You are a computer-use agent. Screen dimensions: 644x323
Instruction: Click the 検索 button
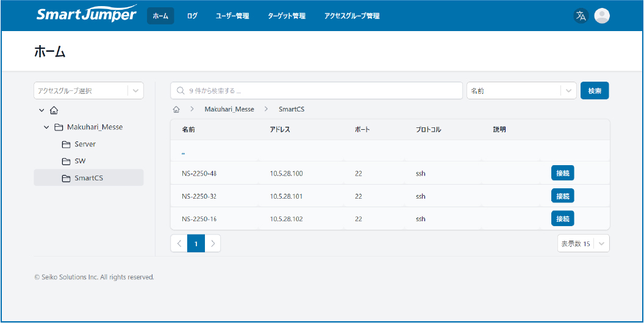click(x=595, y=91)
